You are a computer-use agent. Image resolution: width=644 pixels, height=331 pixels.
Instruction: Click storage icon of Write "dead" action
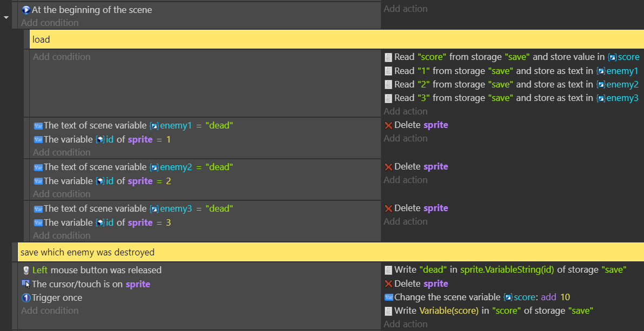[388, 270]
